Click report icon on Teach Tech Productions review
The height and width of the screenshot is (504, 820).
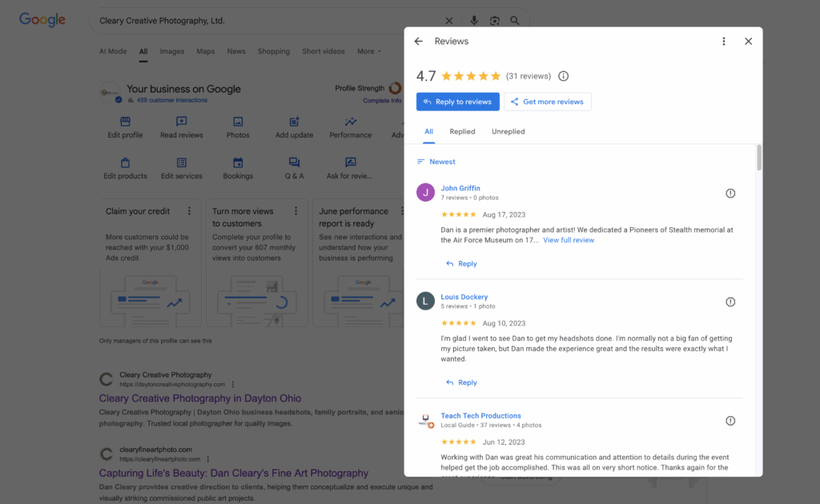pos(730,421)
